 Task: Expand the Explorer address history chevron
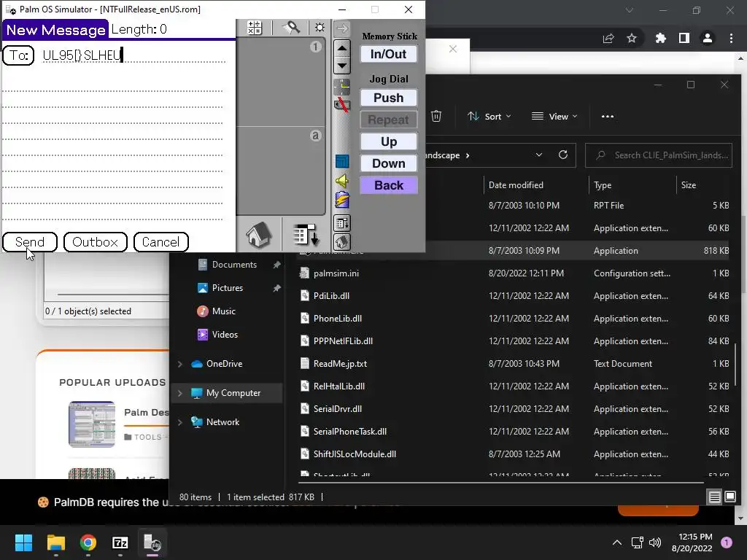pos(539,155)
